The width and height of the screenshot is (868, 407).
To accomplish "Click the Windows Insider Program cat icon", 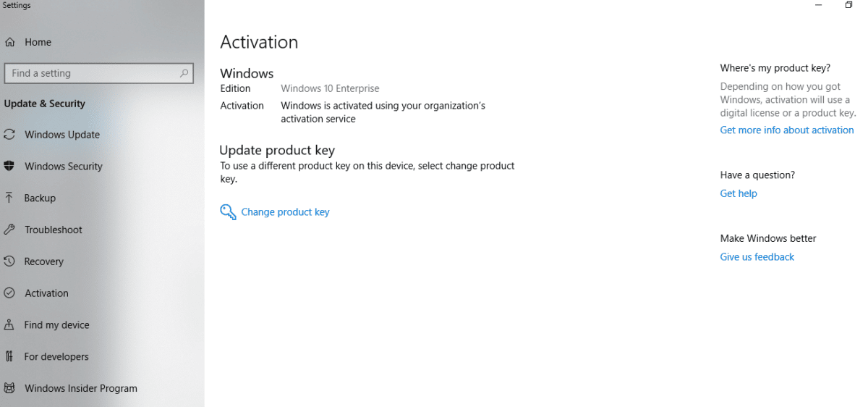I will tap(9, 388).
